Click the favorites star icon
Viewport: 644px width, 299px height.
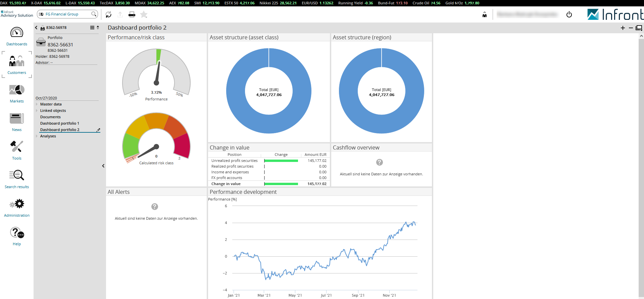point(144,14)
